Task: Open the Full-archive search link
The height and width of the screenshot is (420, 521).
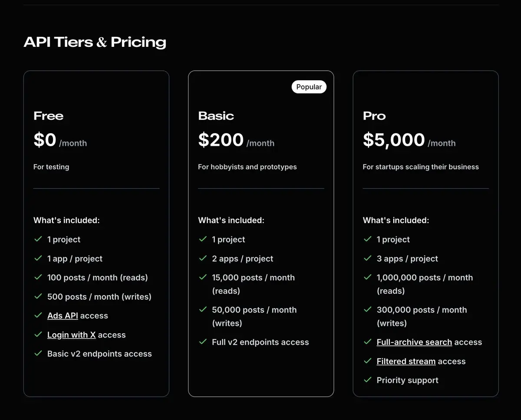Action: [x=414, y=342]
